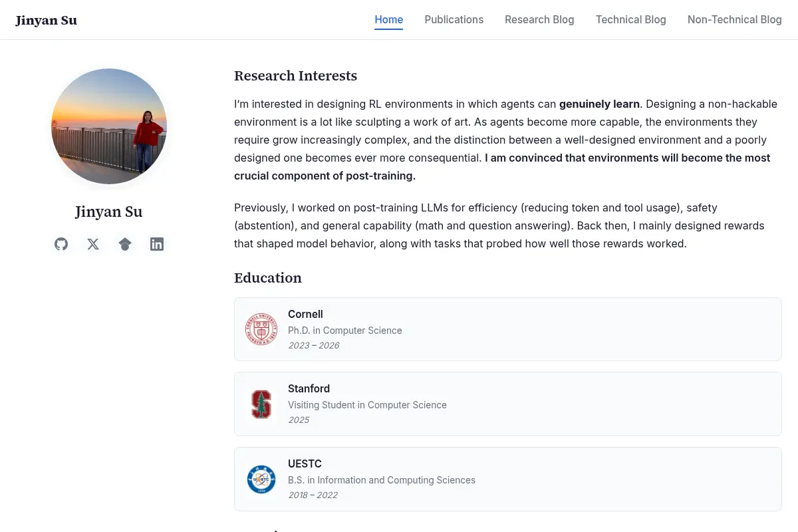Click the Research Interests heading

point(296,76)
